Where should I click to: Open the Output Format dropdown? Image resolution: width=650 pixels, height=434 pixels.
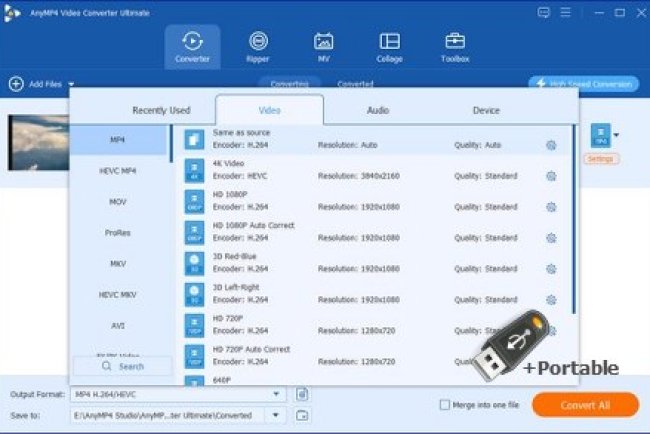(x=277, y=394)
